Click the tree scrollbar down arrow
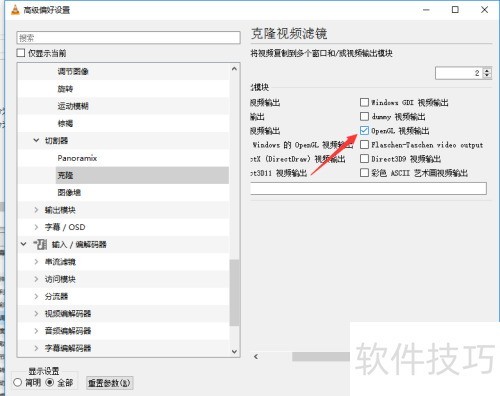This screenshot has height=396, width=500. pyautogui.click(x=234, y=352)
